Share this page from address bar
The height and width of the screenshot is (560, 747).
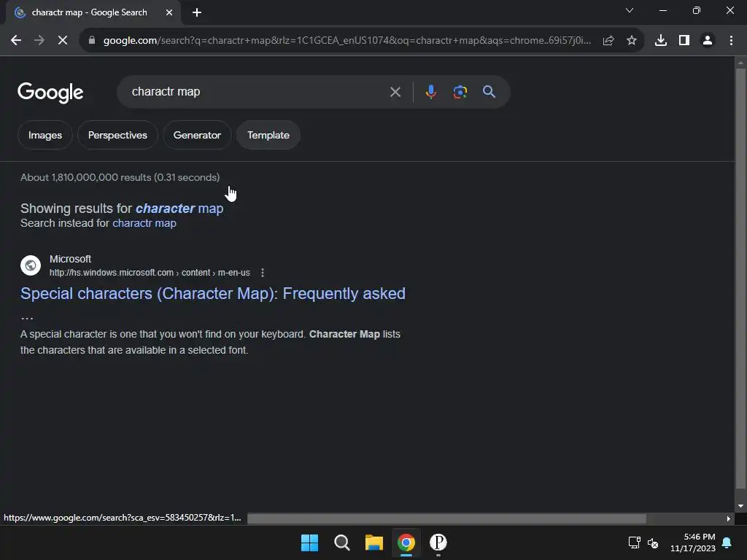click(608, 41)
